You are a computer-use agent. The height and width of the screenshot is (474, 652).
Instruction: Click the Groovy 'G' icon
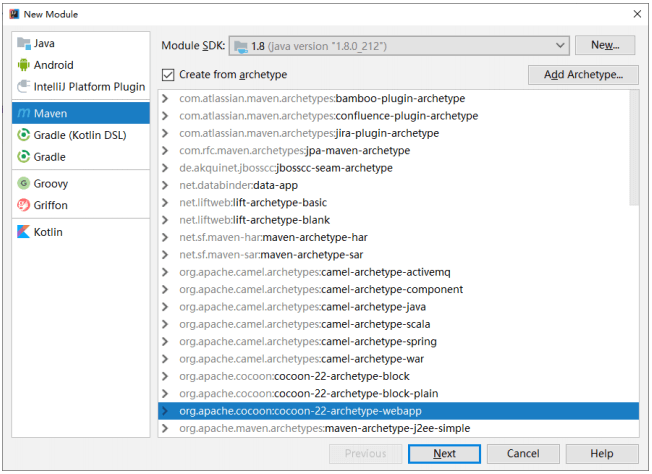coord(24,183)
